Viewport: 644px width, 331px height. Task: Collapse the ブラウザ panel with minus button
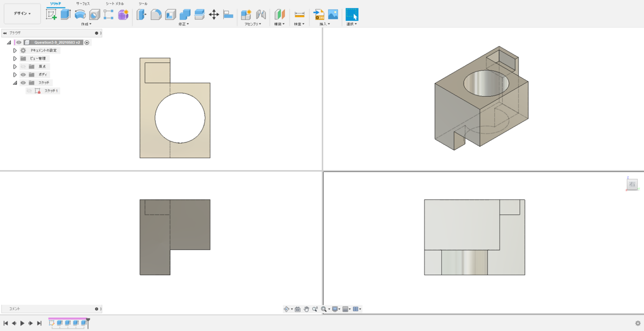pos(97,33)
